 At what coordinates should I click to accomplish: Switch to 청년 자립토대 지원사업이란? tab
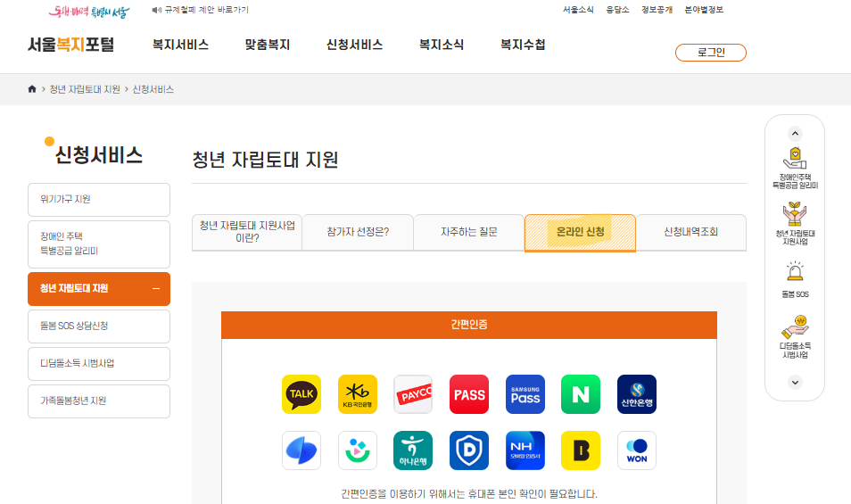coord(247,232)
